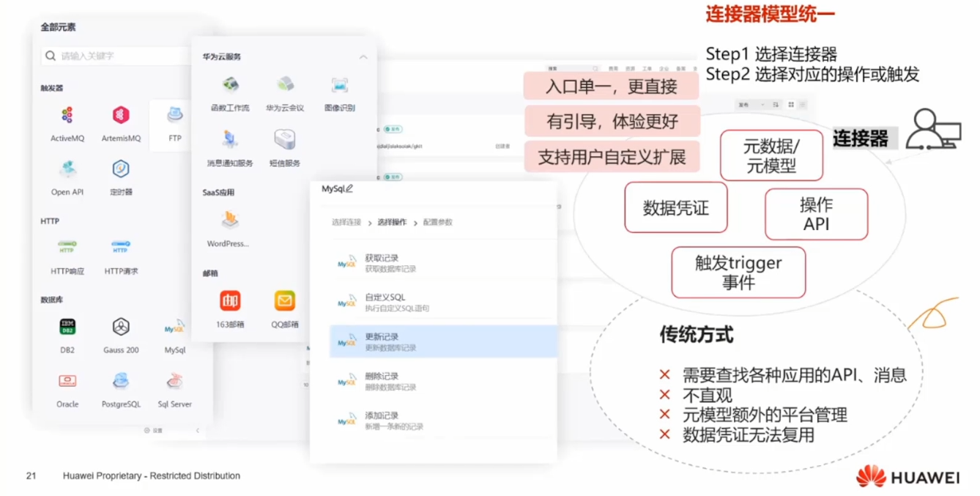Viewport: 980px width, 496px height.
Task: Choose the 短信服务 SMS icon
Action: coord(285,139)
